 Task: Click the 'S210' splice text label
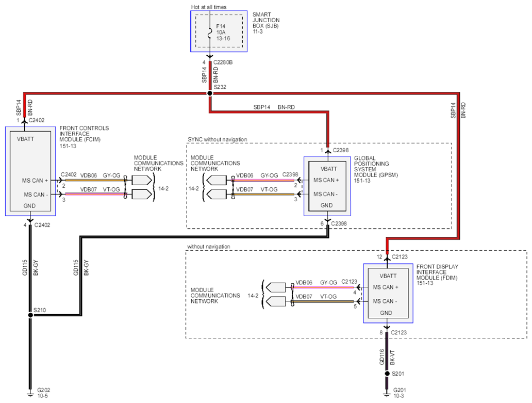(x=40, y=310)
